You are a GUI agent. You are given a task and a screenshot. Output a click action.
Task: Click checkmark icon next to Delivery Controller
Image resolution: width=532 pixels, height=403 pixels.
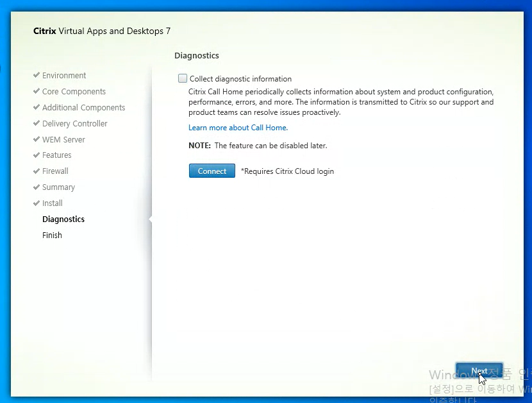[x=37, y=123]
